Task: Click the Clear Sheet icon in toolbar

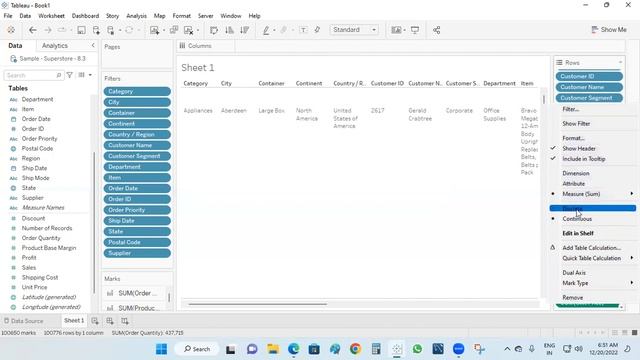Action: 188,30
